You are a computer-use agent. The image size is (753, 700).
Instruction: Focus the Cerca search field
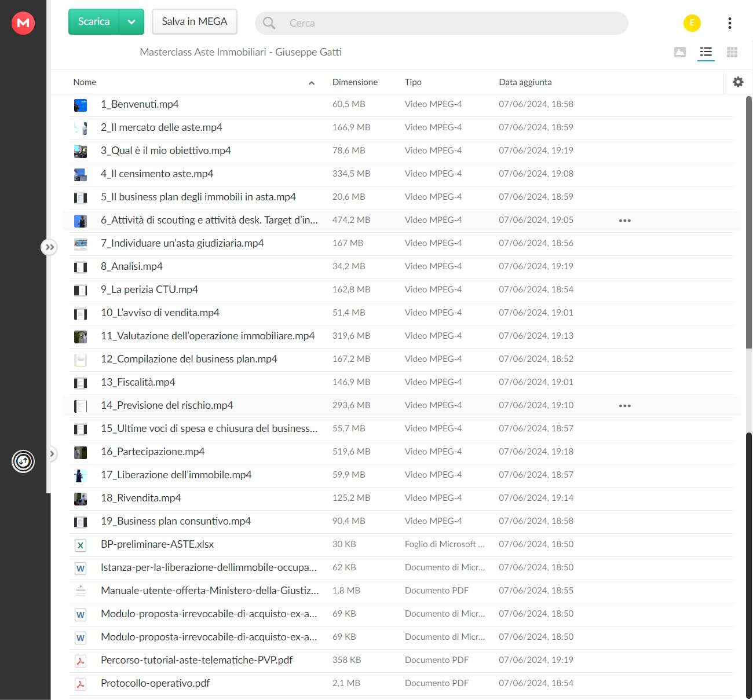click(441, 23)
